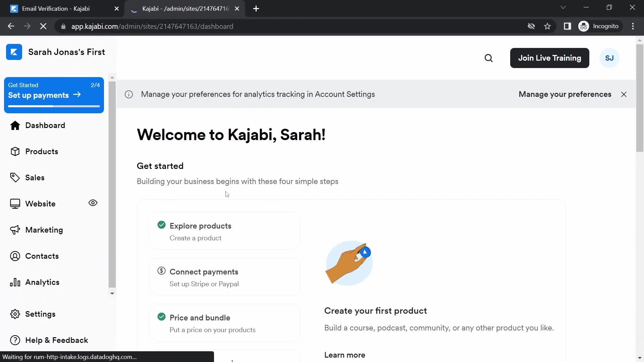Viewport: 644px width, 362px height.
Task: Close the Email Verification tab
Action: point(117,9)
